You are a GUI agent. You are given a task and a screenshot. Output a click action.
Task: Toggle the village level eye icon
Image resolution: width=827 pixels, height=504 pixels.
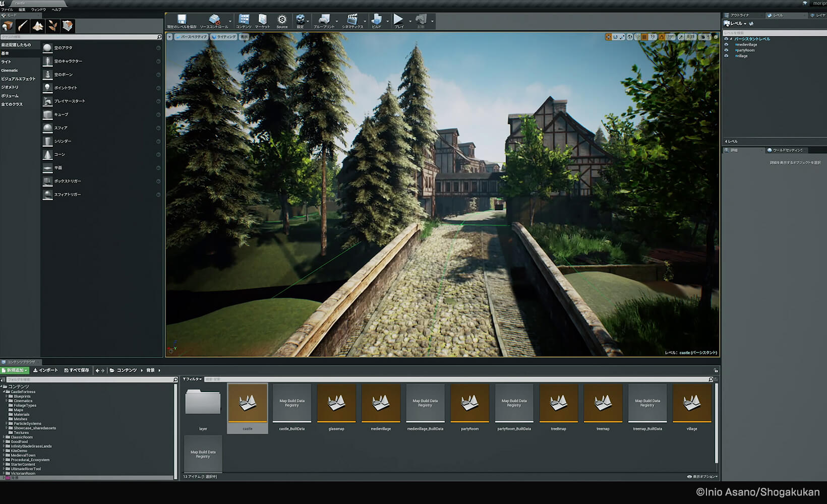(x=726, y=55)
